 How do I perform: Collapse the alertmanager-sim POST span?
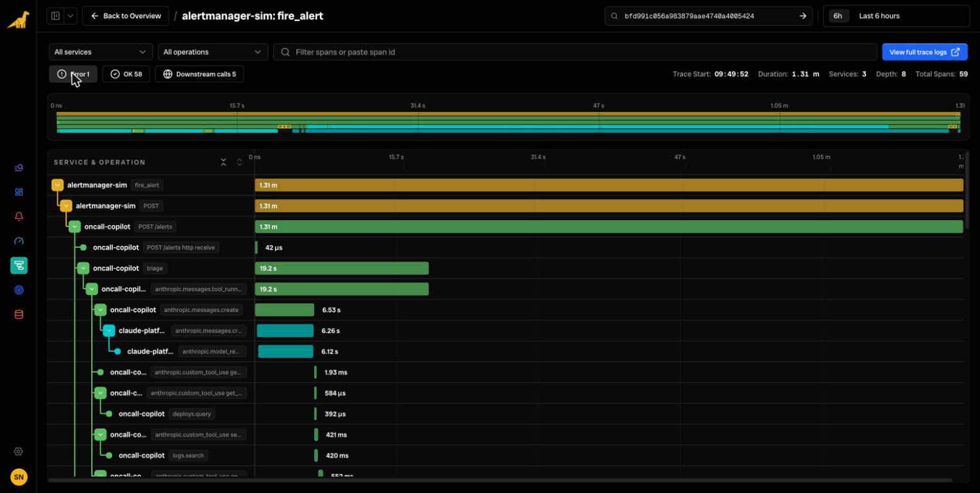point(66,206)
